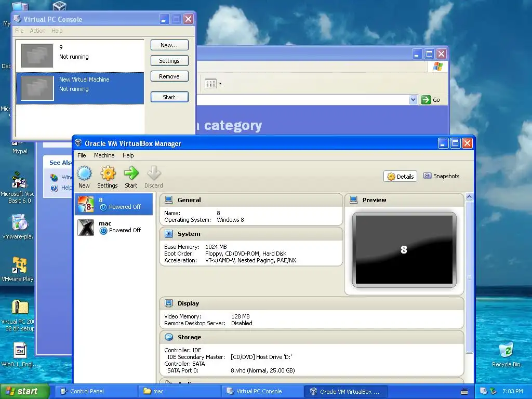Click the 'Windows 8' operating system value
Image resolution: width=532 pixels, height=399 pixels.
230,220
